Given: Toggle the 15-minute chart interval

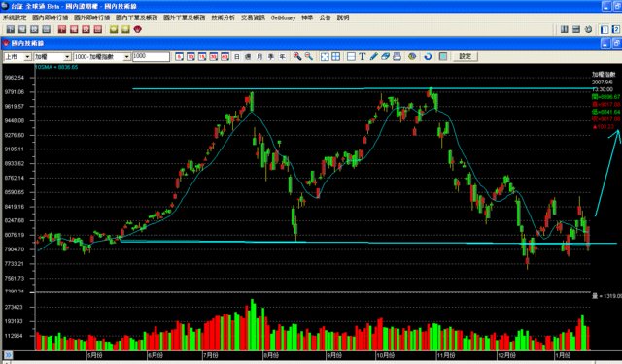Looking at the screenshot, I should click(x=202, y=56).
